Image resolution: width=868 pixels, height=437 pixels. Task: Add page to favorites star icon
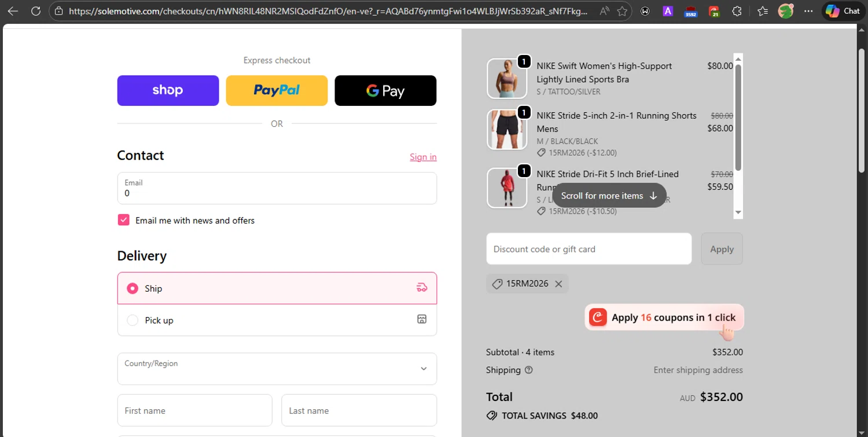point(622,11)
